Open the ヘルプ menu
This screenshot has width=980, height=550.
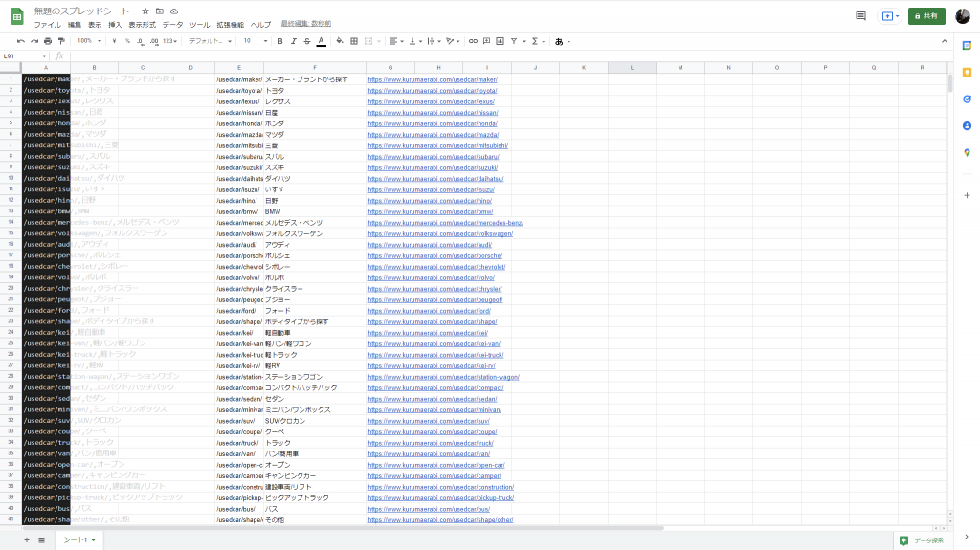pyautogui.click(x=260, y=25)
